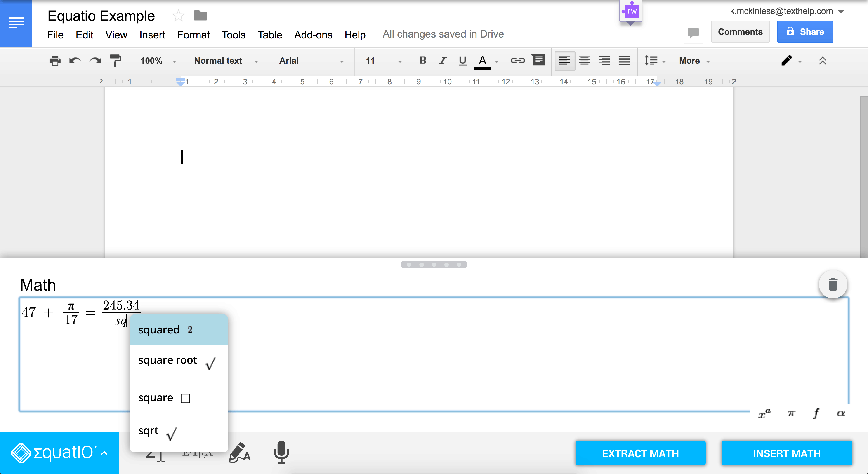Click the blue Share button
868x474 pixels.
tap(805, 32)
